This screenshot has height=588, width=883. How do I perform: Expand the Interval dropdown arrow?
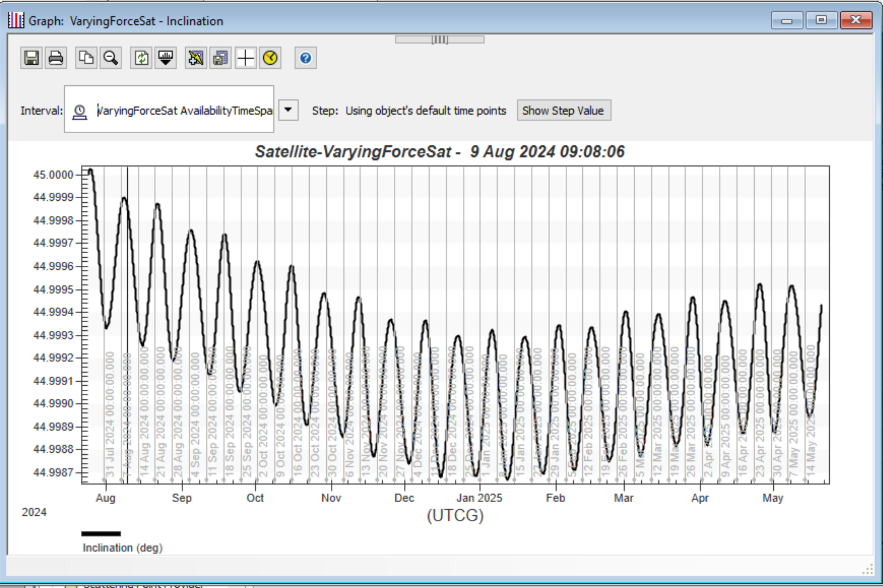coord(288,110)
